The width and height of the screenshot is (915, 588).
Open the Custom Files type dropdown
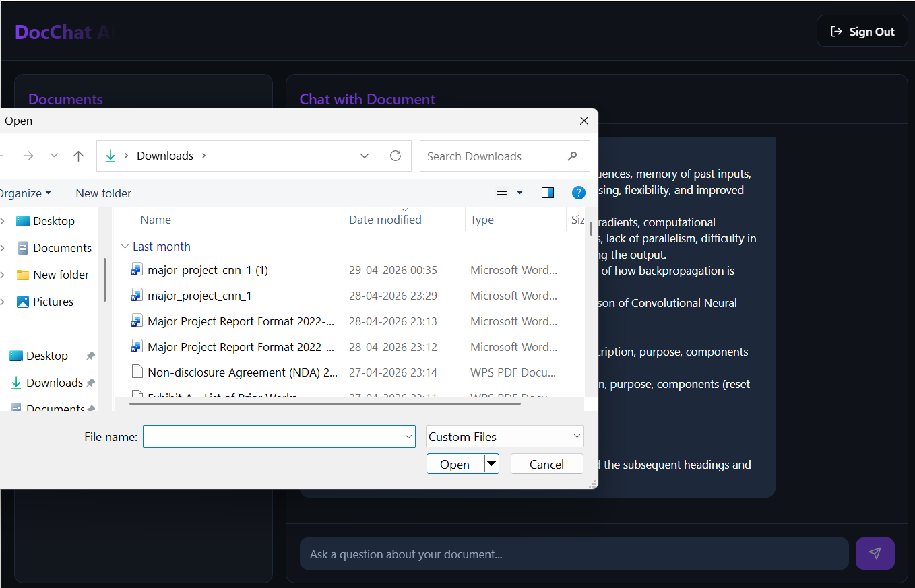(x=505, y=436)
